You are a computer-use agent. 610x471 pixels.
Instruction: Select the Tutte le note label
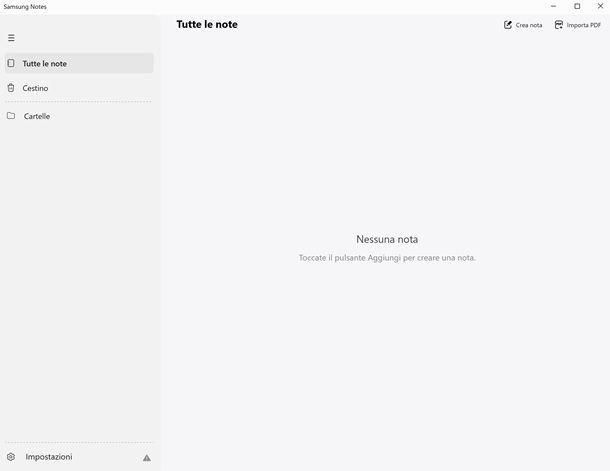(x=45, y=64)
